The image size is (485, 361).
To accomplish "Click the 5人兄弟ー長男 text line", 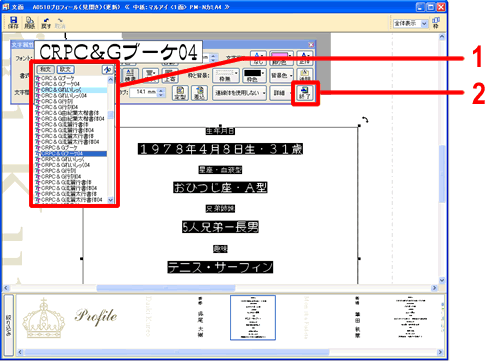I will point(220,227).
